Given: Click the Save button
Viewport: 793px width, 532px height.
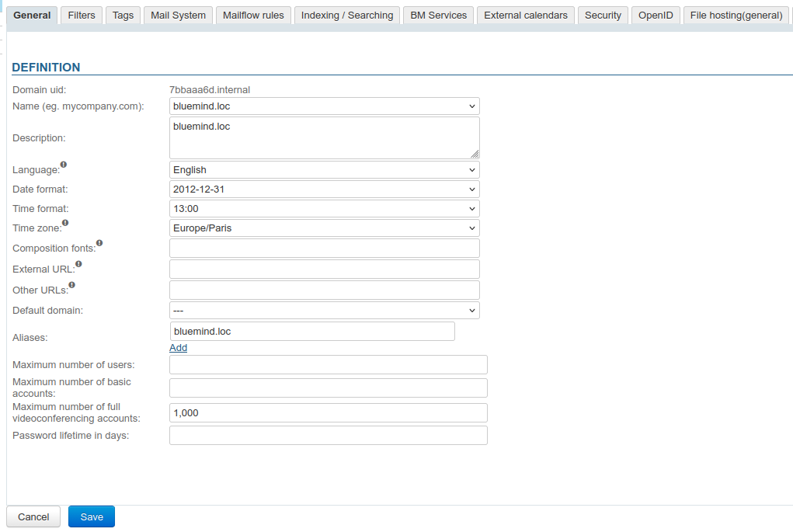Looking at the screenshot, I should point(92,516).
